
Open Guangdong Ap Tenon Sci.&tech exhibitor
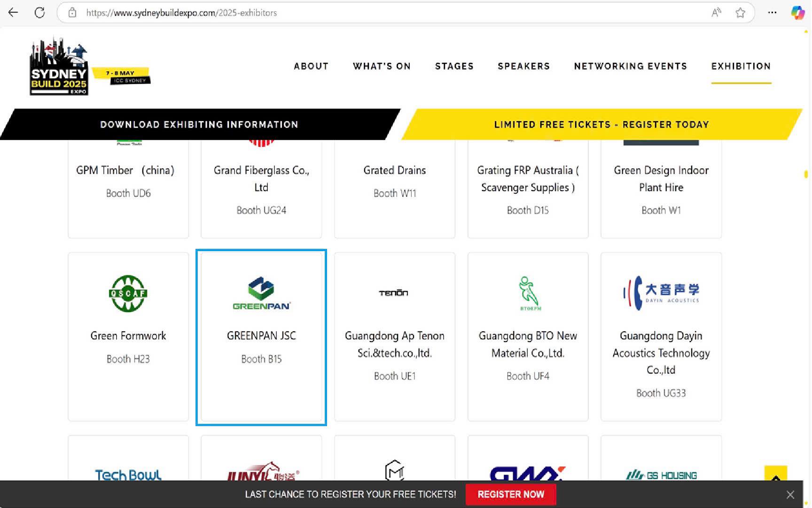395,344
